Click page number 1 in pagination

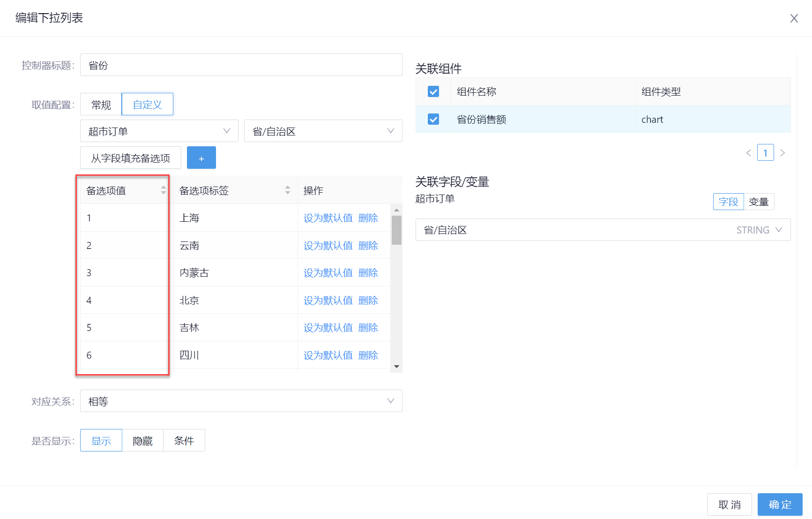point(765,153)
